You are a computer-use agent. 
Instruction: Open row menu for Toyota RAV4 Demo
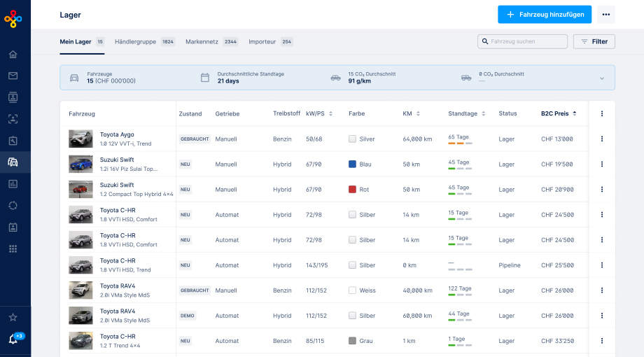(602, 316)
